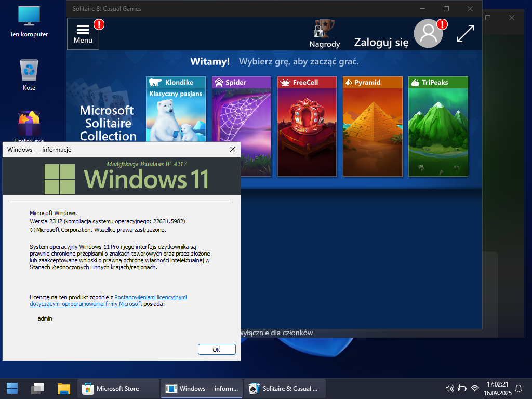Open the TriPeaks game tile

(438, 126)
